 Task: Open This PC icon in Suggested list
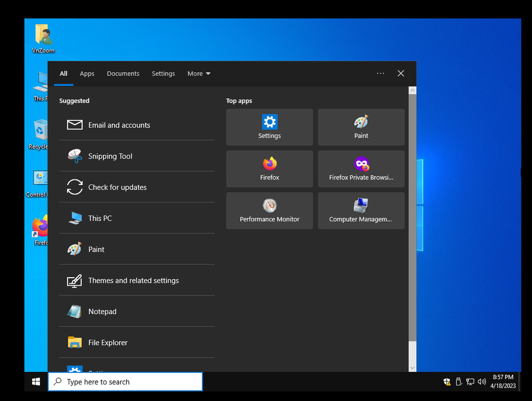pos(75,218)
